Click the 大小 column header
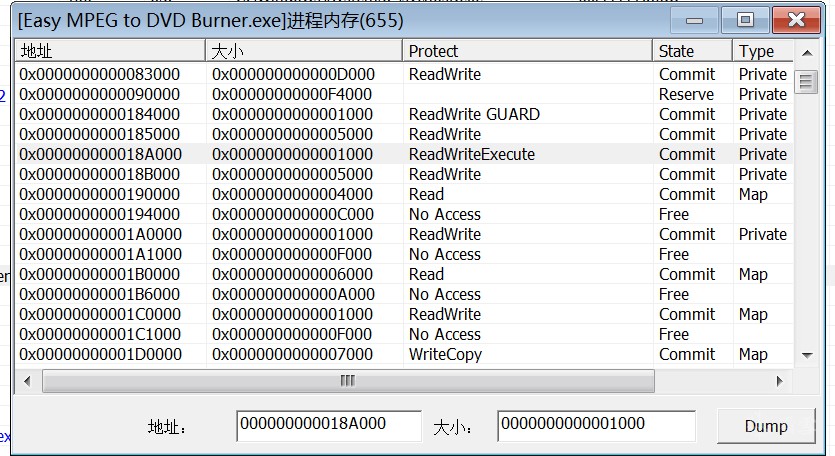Viewport: 835px width, 456px height. (304, 51)
